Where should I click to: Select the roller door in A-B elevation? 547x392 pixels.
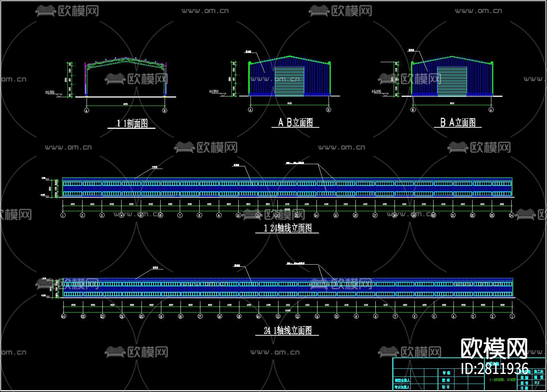pyautogui.click(x=290, y=81)
